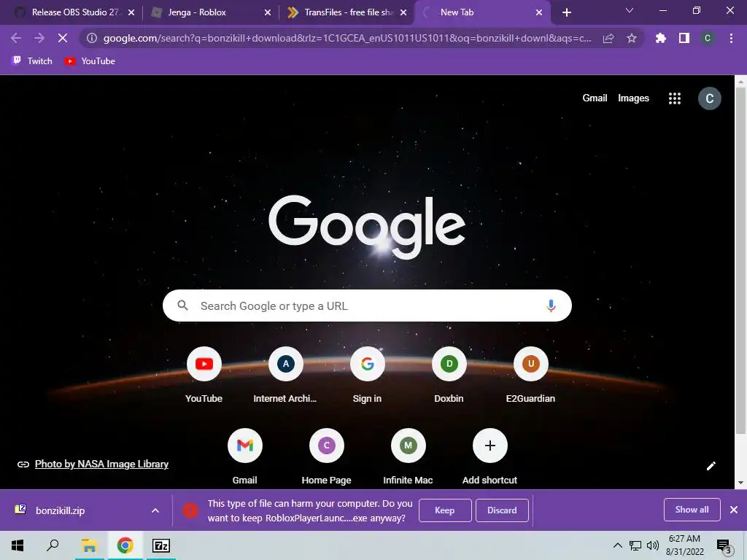The height and width of the screenshot is (560, 747).
Task: Open the Internet Archive shortcut tile
Action: pos(285,375)
